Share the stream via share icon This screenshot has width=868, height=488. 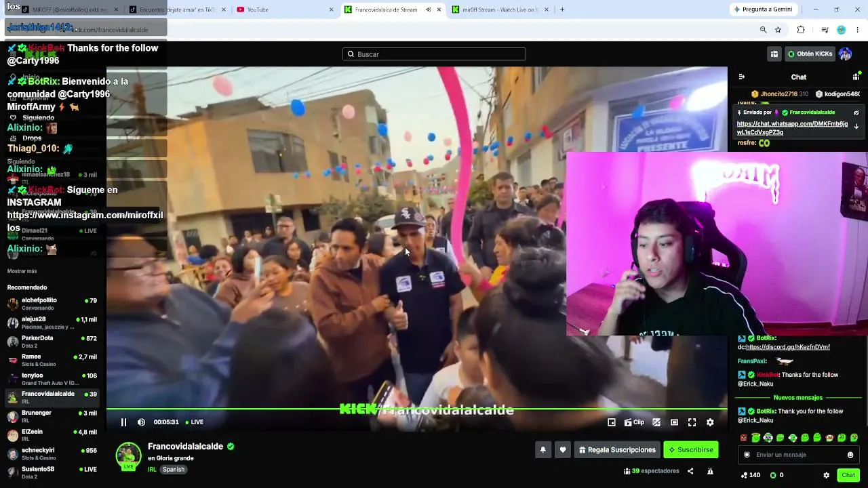[690, 471]
